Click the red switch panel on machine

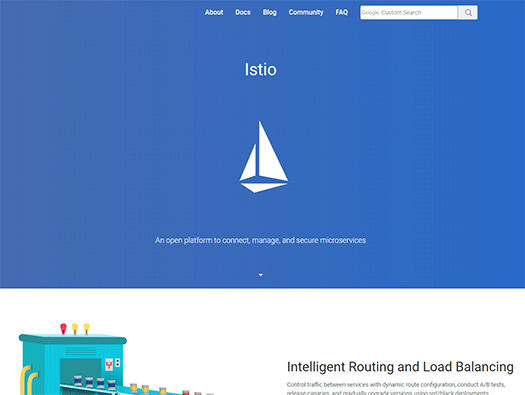[109, 364]
